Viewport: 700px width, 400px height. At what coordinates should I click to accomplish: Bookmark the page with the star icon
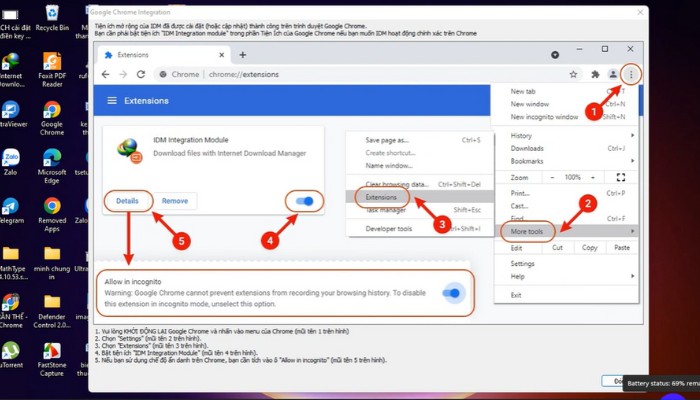pos(573,75)
